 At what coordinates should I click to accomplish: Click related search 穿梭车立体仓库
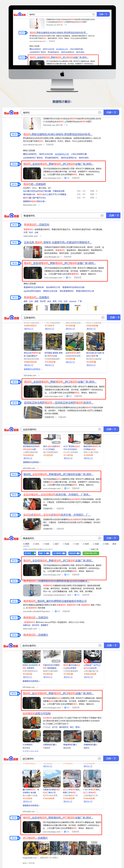50,291
